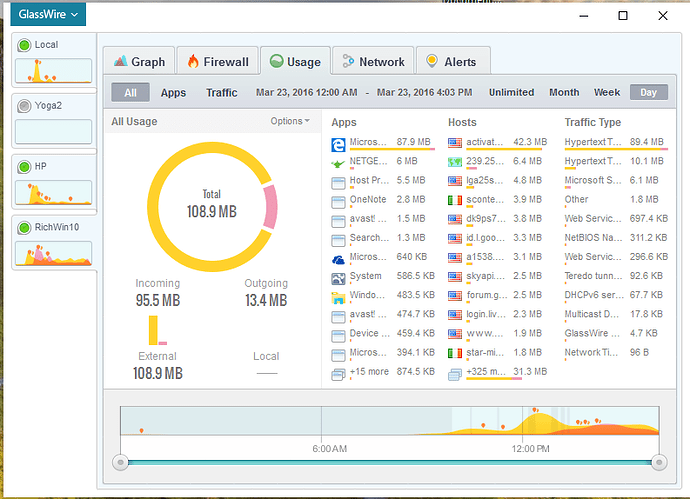Expand the Options dropdown in All Usage
This screenshot has width=690, height=499.
pyautogui.click(x=291, y=122)
